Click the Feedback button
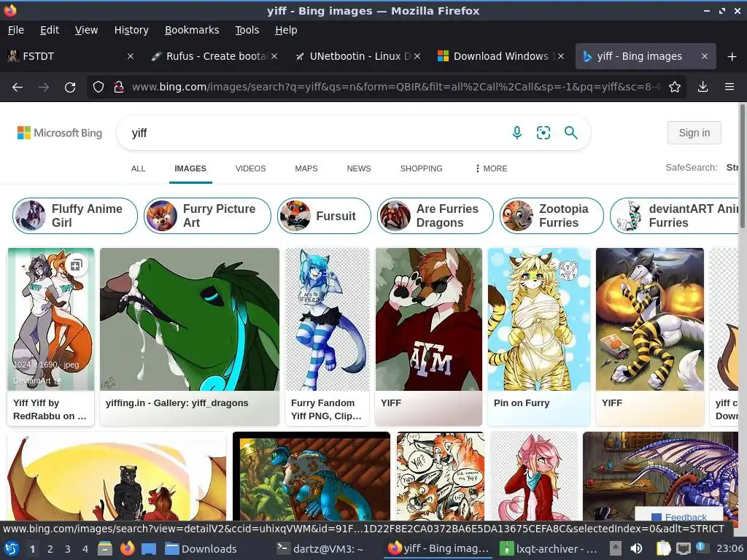This screenshot has width=747, height=560. pos(679,517)
